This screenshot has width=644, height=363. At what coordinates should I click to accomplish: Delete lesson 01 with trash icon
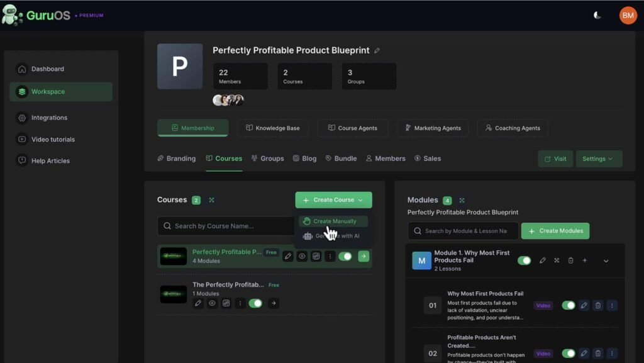[598, 306]
